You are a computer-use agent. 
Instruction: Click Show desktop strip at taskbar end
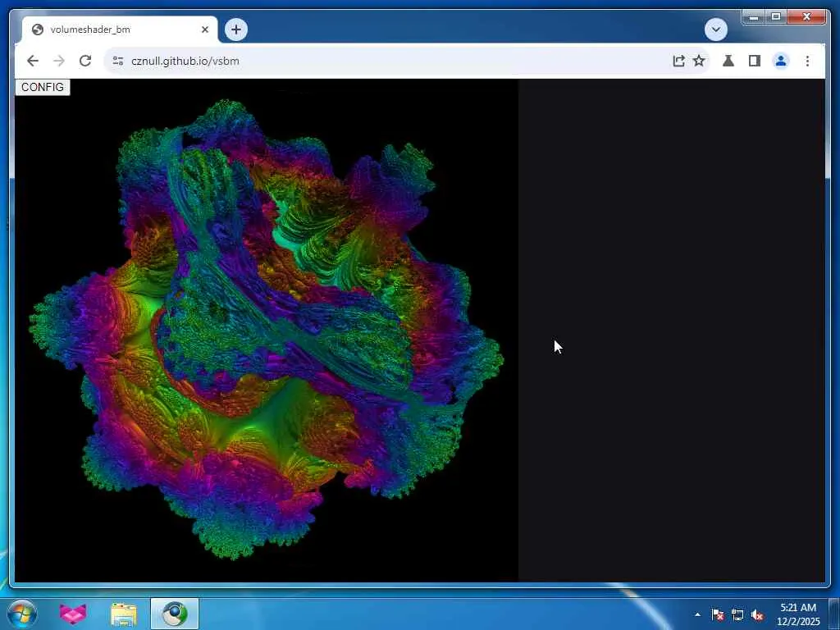click(x=834, y=614)
